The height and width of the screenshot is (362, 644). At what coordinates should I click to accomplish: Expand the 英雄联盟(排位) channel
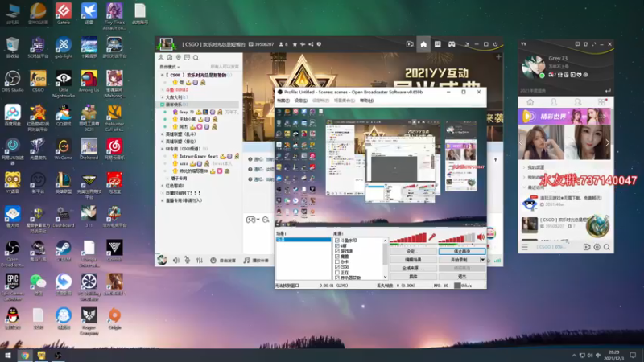[163, 142]
